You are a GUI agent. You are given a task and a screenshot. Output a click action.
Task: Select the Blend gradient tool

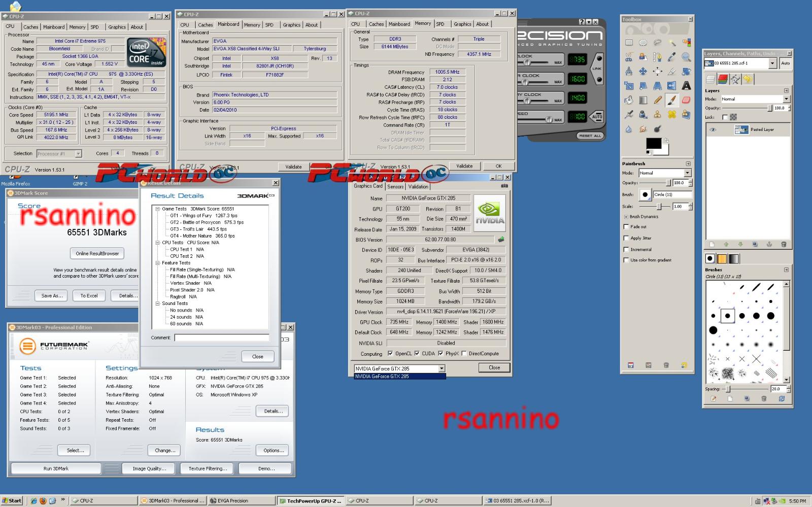pos(643,100)
